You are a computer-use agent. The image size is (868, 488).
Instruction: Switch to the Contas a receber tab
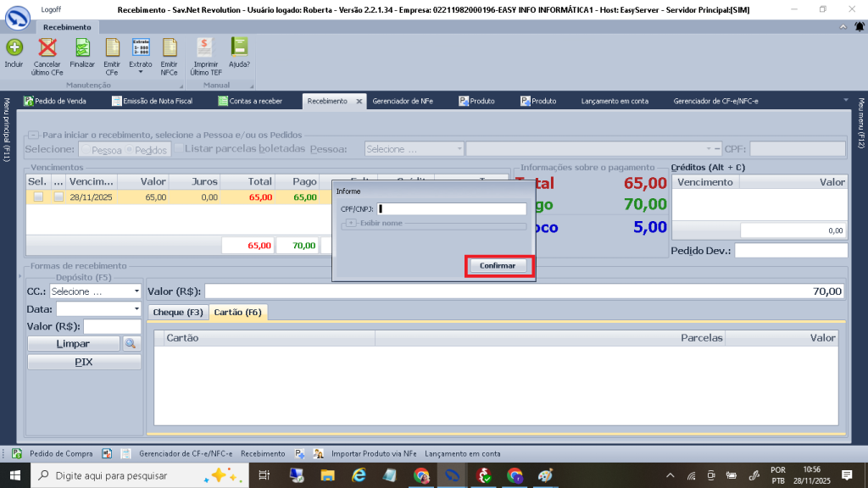pyautogui.click(x=254, y=101)
